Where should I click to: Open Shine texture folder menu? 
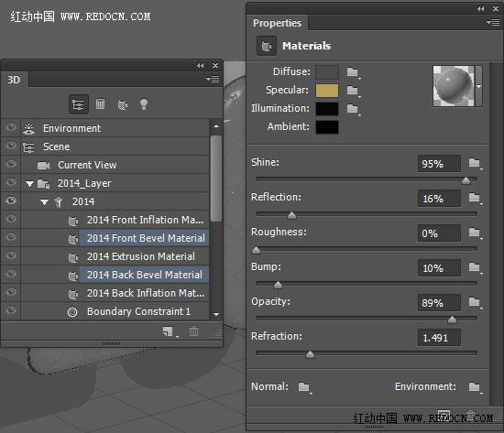(475, 163)
